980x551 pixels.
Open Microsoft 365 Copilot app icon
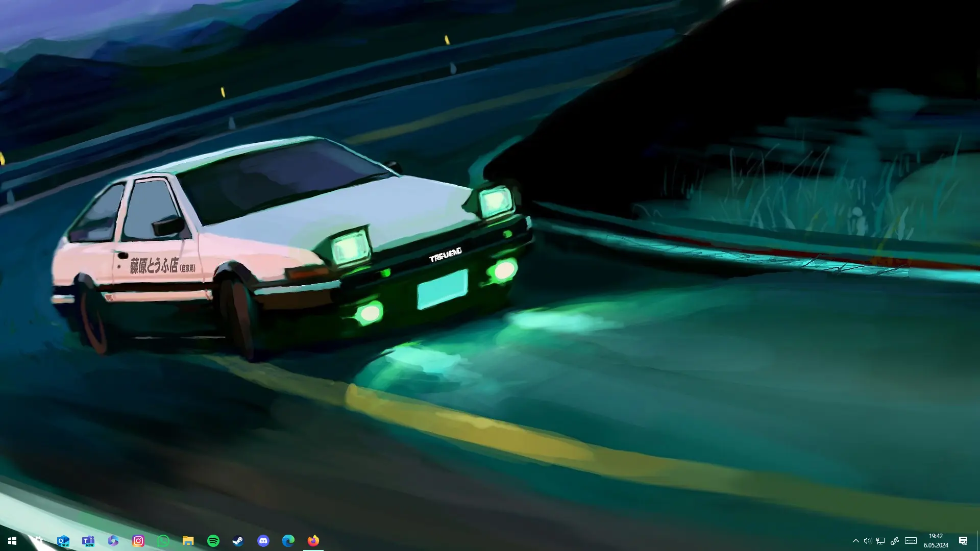click(113, 541)
